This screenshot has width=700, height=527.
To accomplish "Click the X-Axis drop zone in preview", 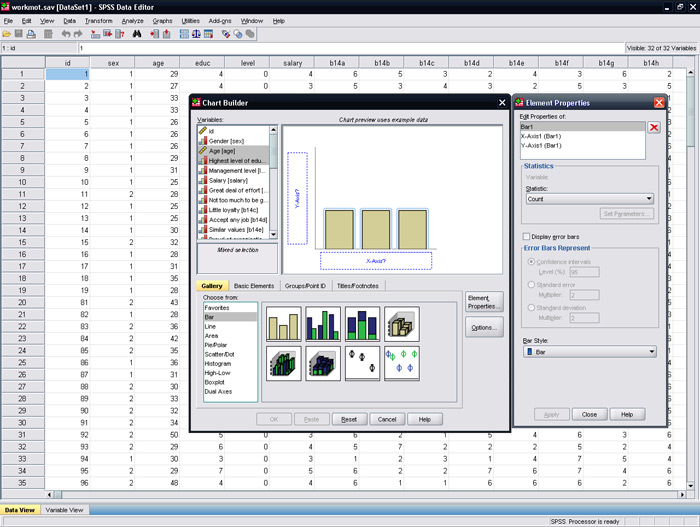I will (376, 261).
